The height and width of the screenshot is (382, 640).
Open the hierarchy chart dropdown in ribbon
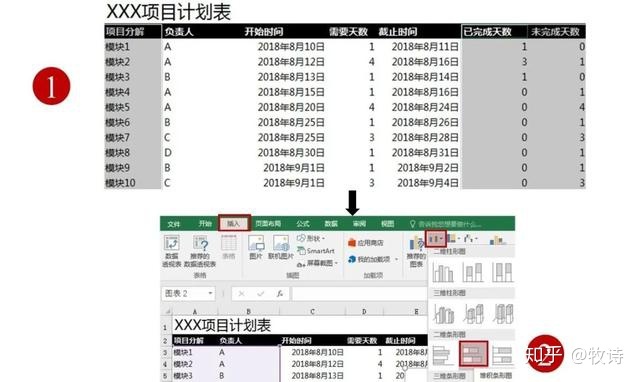pyautogui.click(x=454, y=238)
